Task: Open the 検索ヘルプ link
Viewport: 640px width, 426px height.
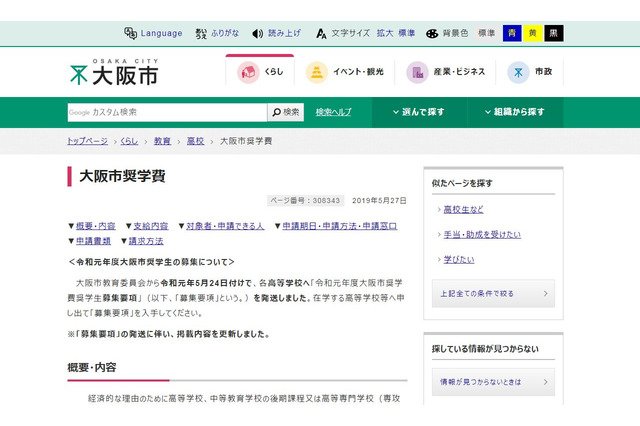Action: click(x=333, y=112)
